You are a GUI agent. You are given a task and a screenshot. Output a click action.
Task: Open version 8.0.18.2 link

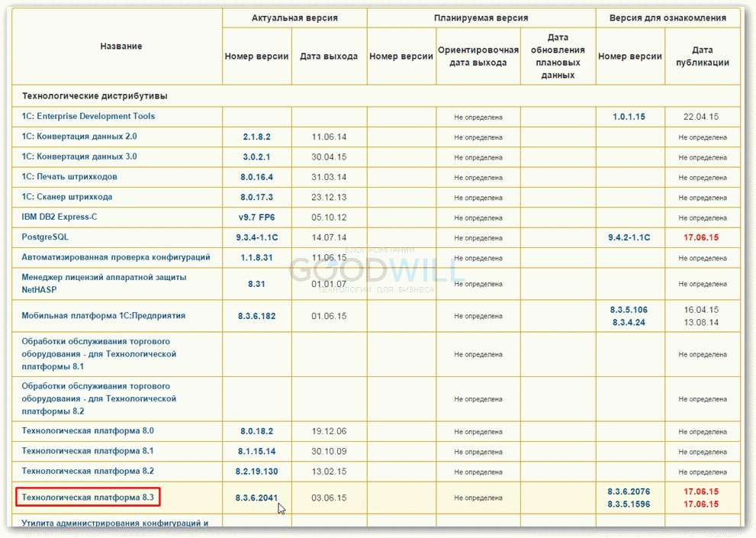pos(257,431)
